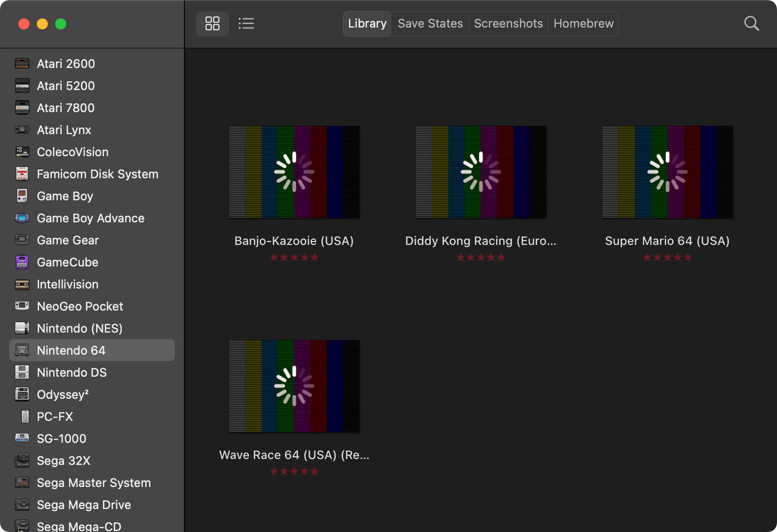Viewport: 777px width, 532px height.
Task: Select Sega Mega Drive label
Action: point(84,505)
